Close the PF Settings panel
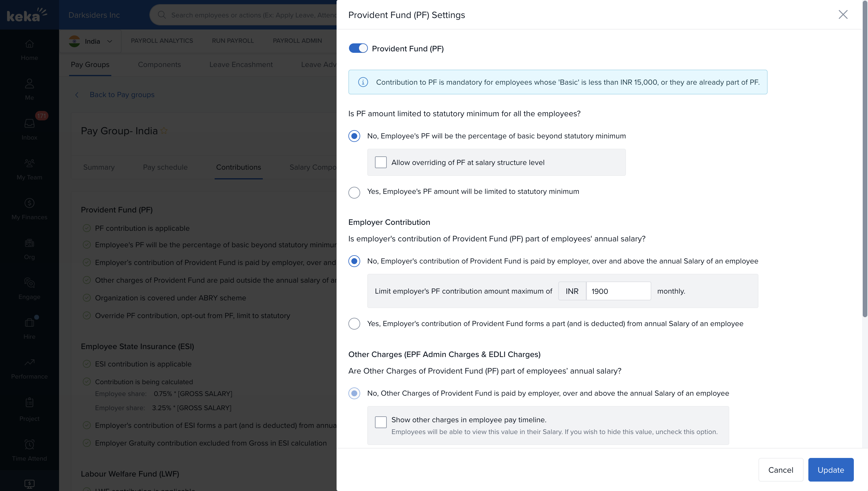868x491 pixels. [x=843, y=14]
